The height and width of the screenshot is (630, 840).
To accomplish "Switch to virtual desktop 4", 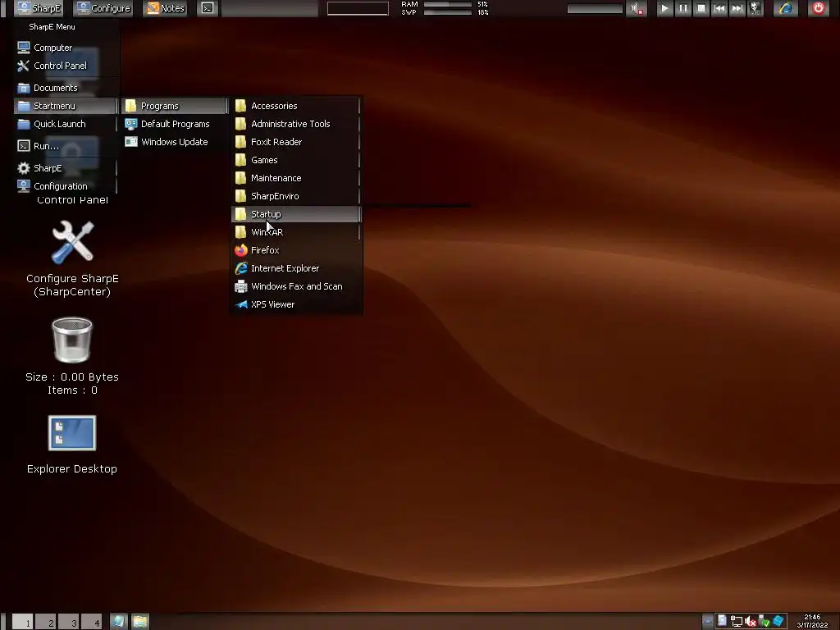I will (x=92, y=622).
